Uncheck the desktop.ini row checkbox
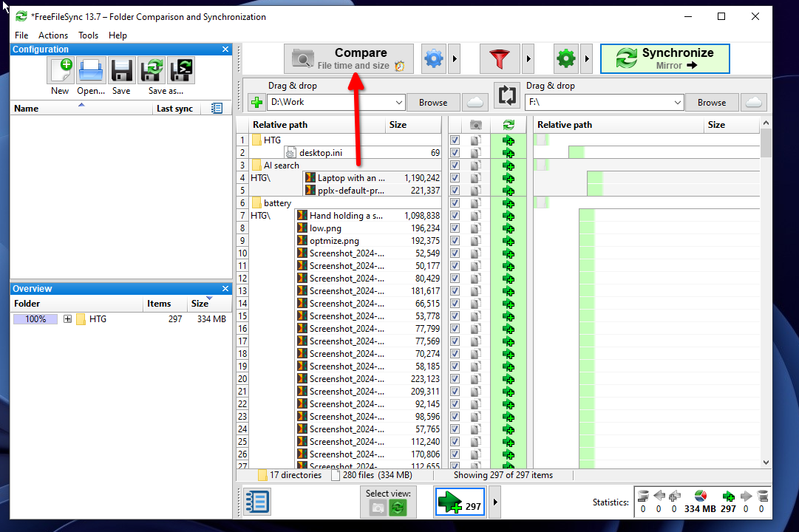 tap(455, 153)
